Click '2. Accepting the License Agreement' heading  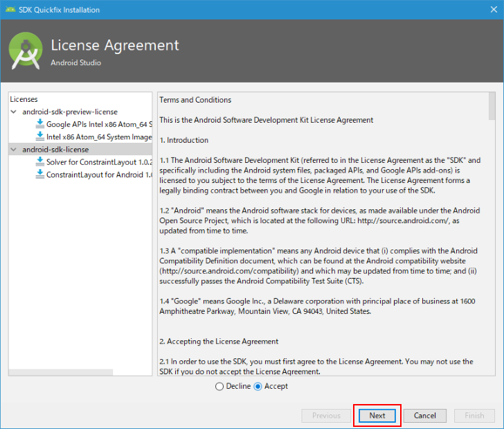click(x=219, y=341)
